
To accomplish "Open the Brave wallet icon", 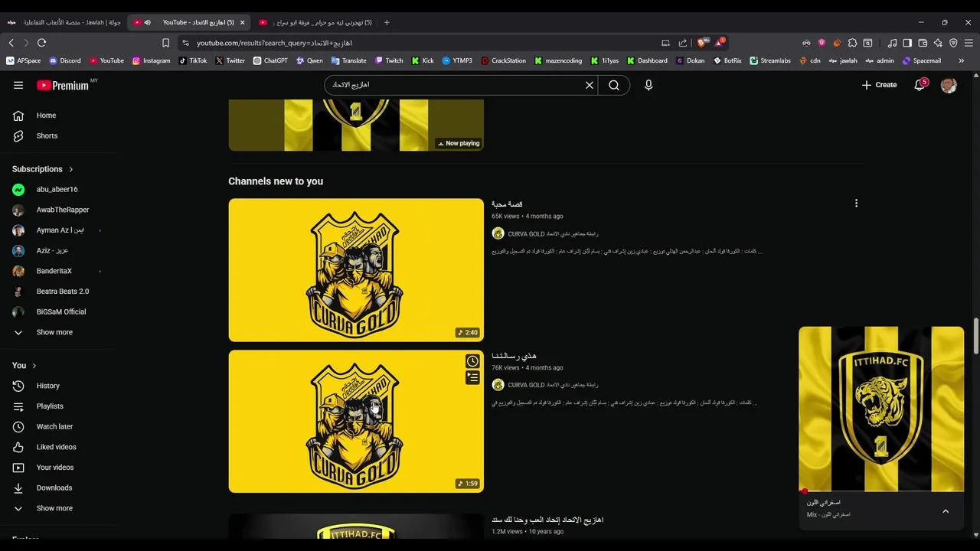I will 923,43.
